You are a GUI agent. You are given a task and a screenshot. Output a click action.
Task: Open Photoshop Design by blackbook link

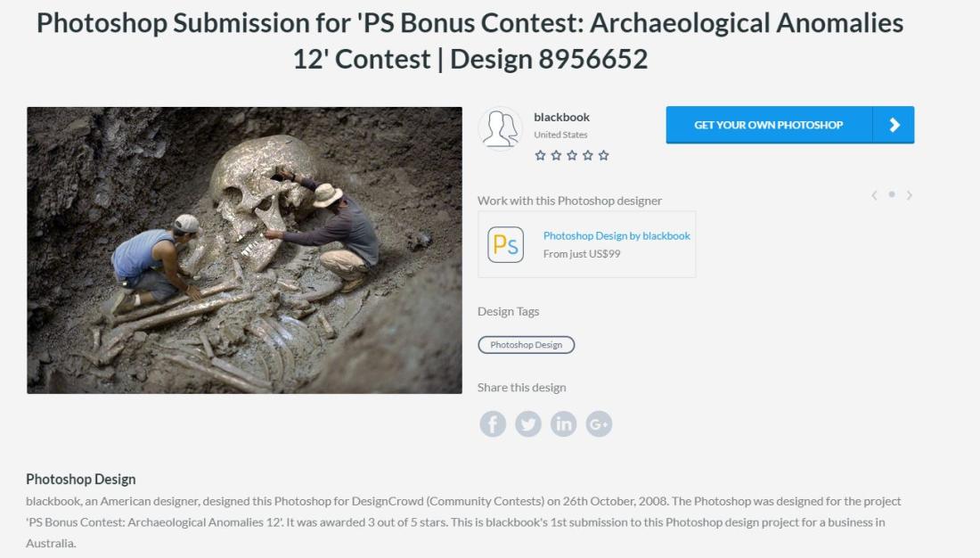(x=617, y=236)
